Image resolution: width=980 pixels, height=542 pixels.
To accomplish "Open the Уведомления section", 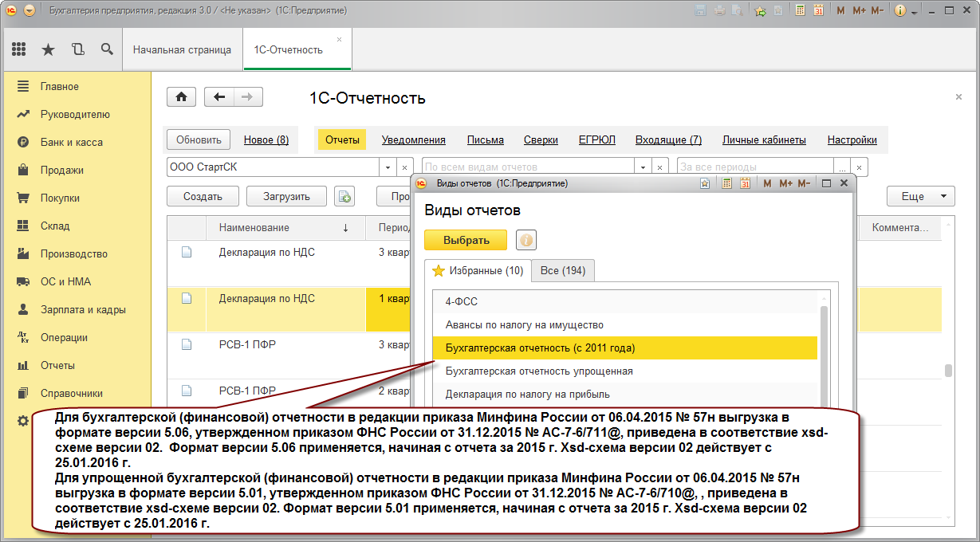I will click(413, 139).
